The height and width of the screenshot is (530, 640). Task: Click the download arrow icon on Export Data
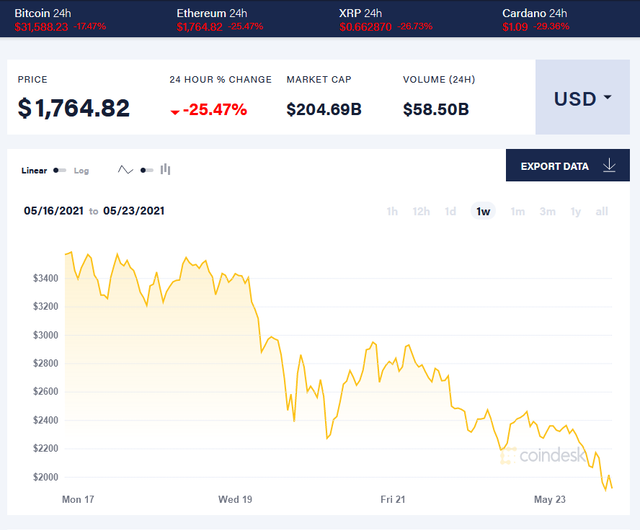609,165
